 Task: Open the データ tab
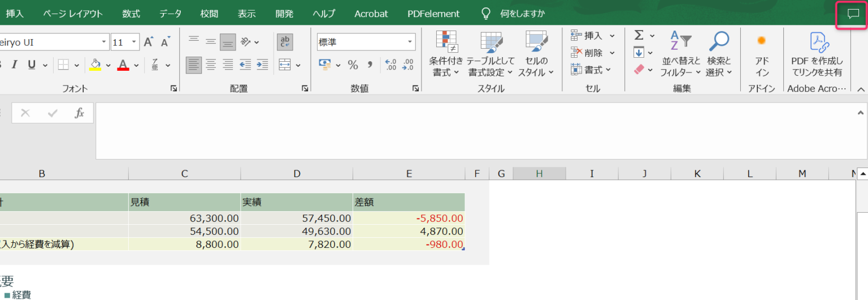(170, 14)
